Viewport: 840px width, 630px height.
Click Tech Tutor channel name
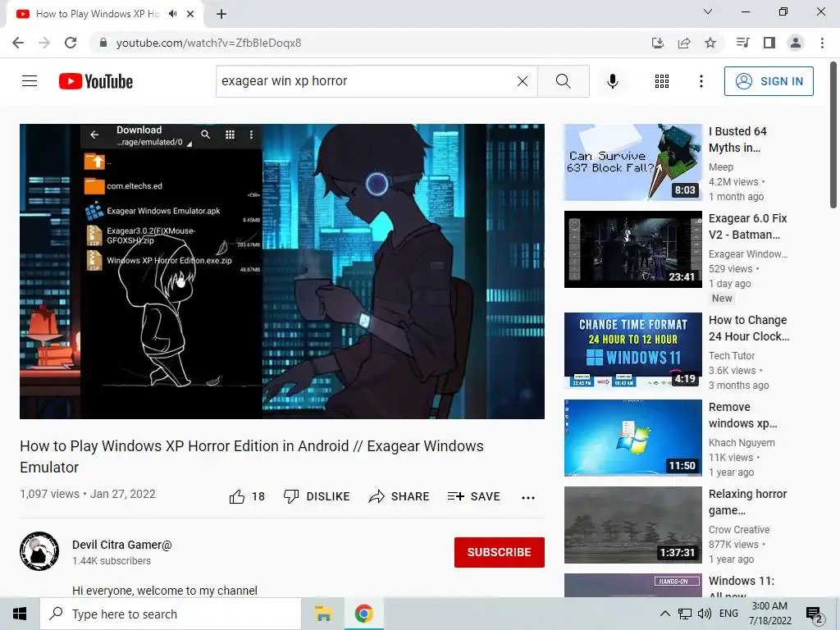click(x=732, y=356)
